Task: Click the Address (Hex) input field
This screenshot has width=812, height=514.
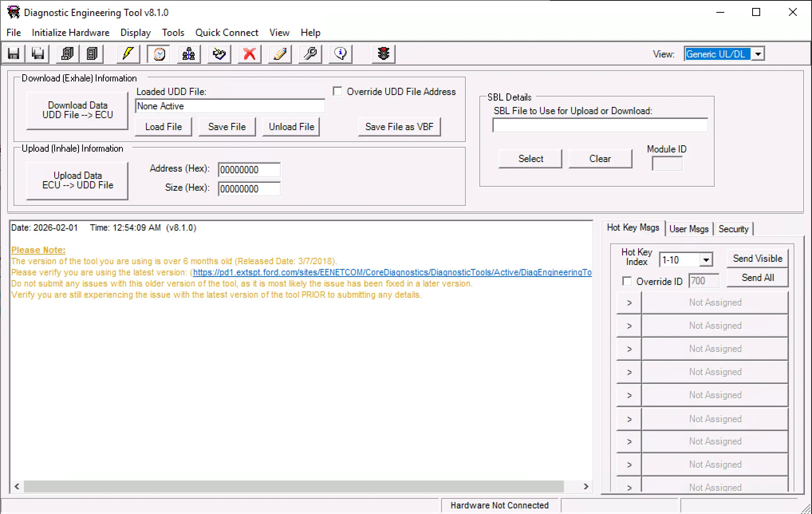Action: pos(249,170)
